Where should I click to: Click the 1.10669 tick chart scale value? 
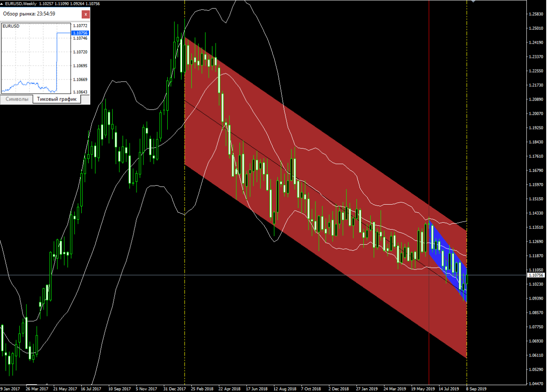[x=80, y=79]
